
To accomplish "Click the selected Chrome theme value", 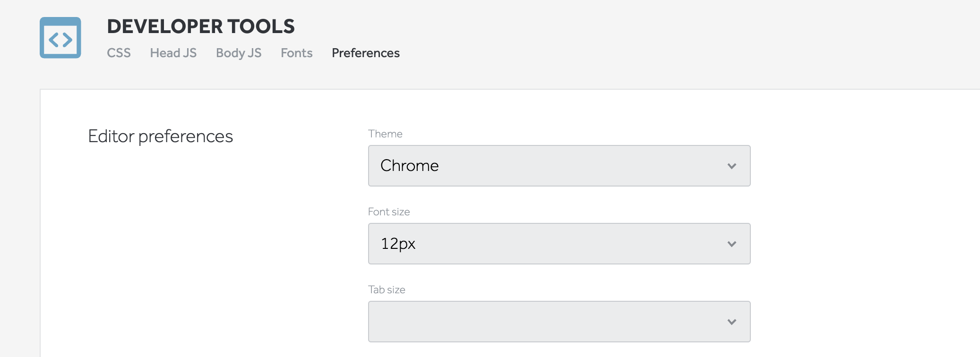I will coord(409,166).
